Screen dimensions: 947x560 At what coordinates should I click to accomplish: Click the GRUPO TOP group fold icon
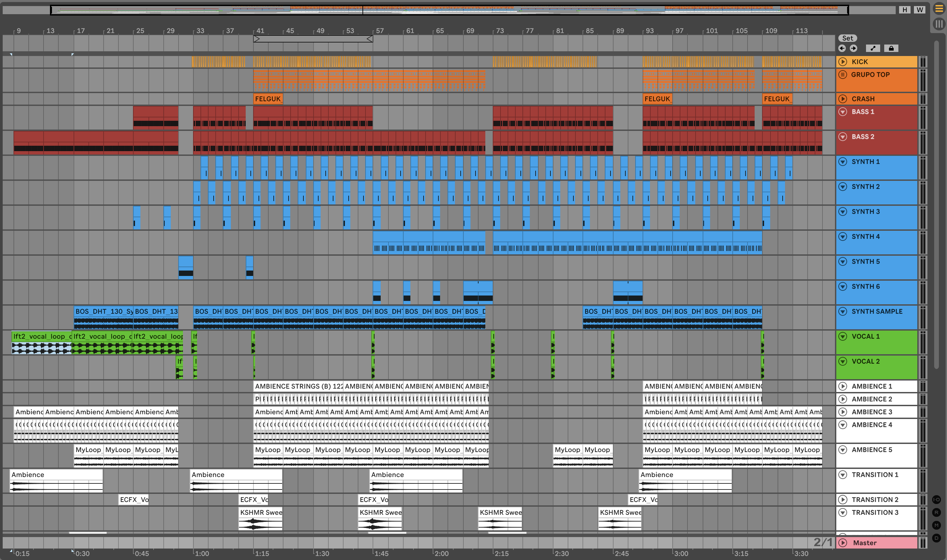pyautogui.click(x=842, y=75)
